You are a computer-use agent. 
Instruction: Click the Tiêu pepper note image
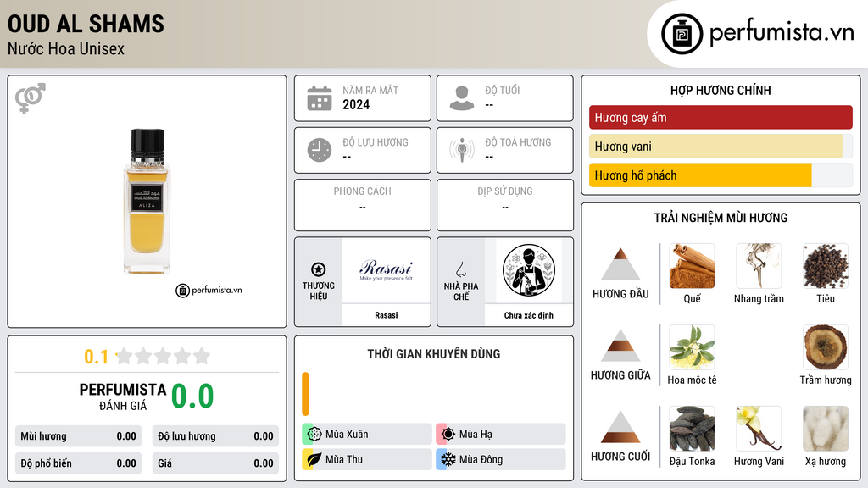pyautogui.click(x=826, y=266)
